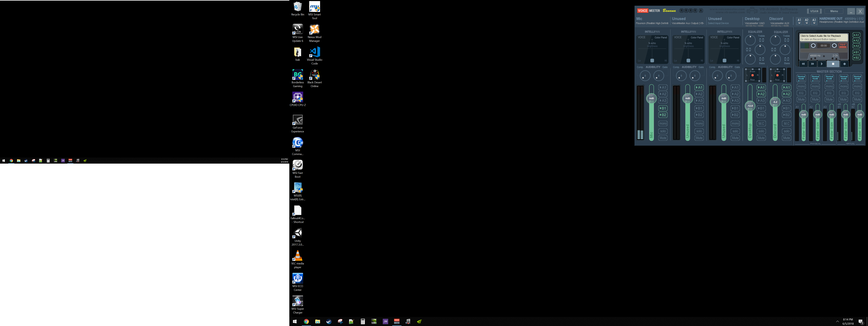Mute the A1 master bus
The width and height of the screenshot is (868, 326).
801,100
